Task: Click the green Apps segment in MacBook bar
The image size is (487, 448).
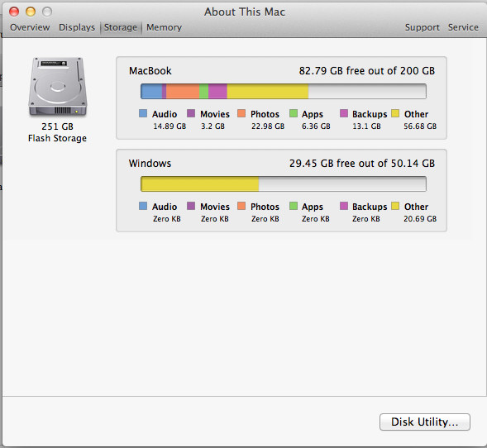Action: pyautogui.click(x=203, y=92)
